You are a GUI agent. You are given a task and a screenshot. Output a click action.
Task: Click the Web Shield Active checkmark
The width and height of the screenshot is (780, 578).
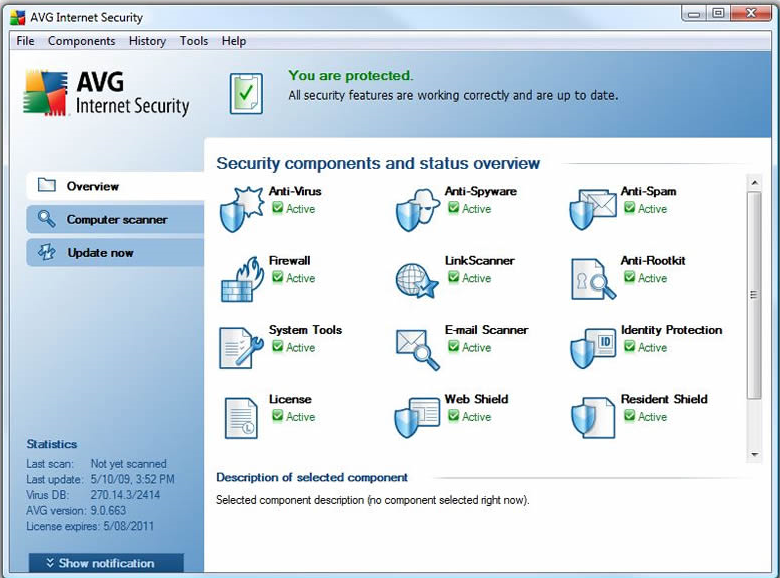coord(454,416)
